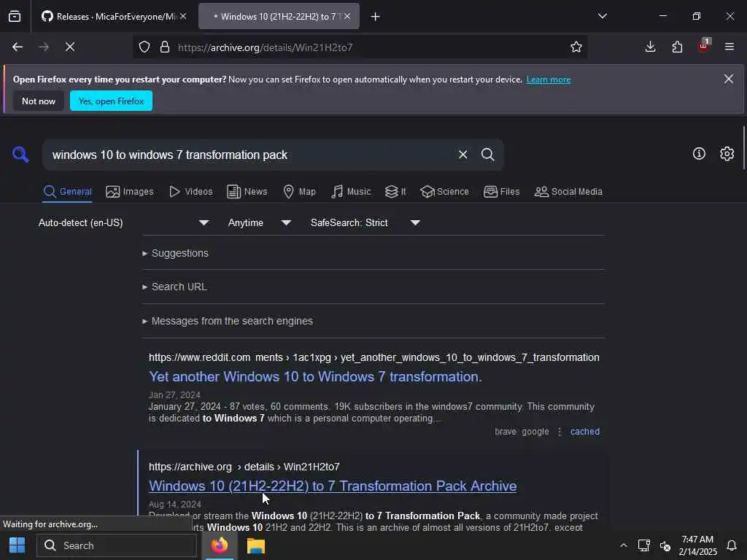Image resolution: width=747 pixels, height=560 pixels.
Task: Open Firefox from the taskbar
Action: (220, 545)
